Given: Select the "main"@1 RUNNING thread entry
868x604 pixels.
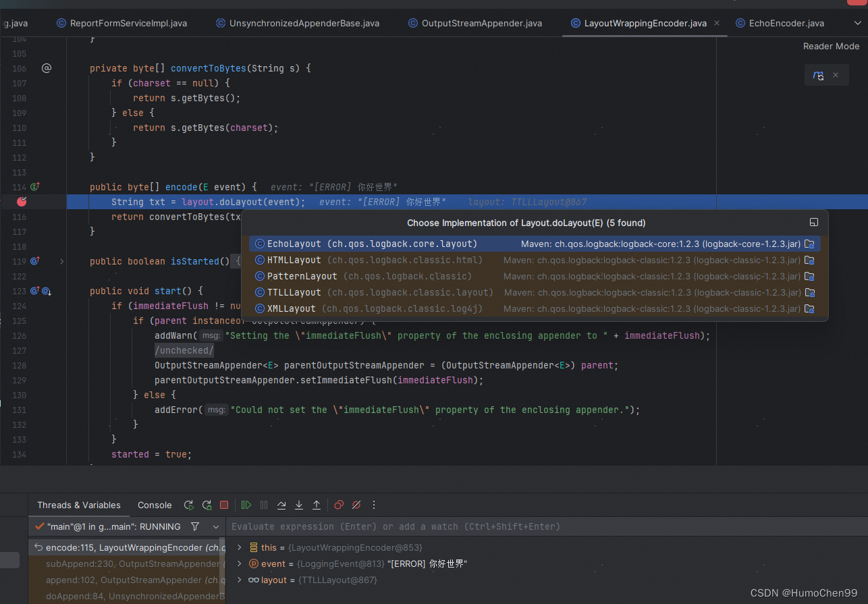Looking at the screenshot, I should coord(108,526).
